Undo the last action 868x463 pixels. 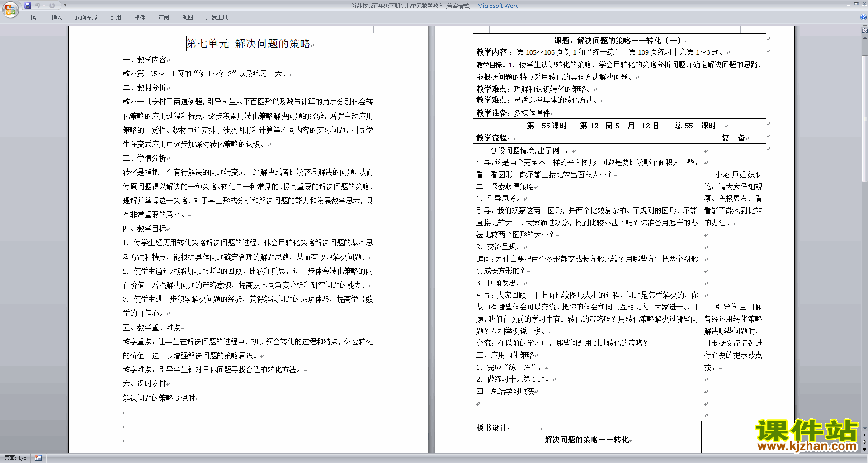click(38, 5)
